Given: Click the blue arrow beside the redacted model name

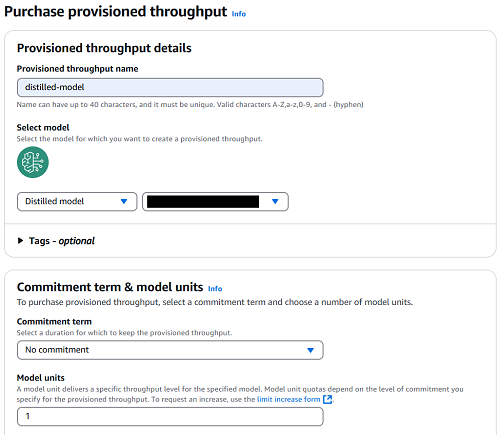Looking at the screenshot, I should pyautogui.click(x=275, y=201).
